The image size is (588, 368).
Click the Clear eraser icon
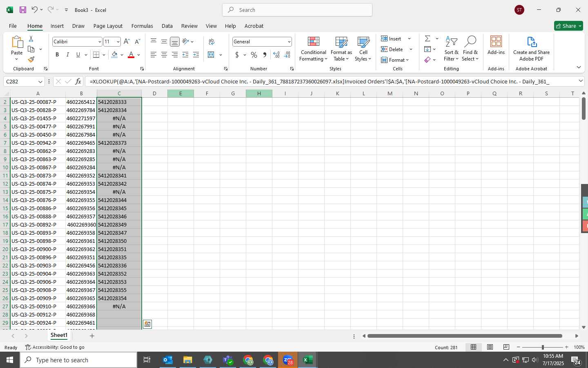[428, 60]
